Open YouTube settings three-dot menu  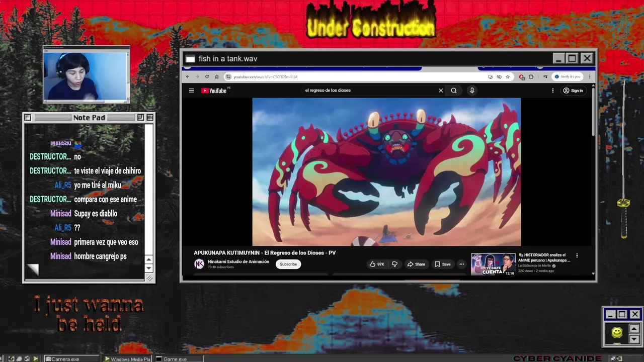(553, 90)
